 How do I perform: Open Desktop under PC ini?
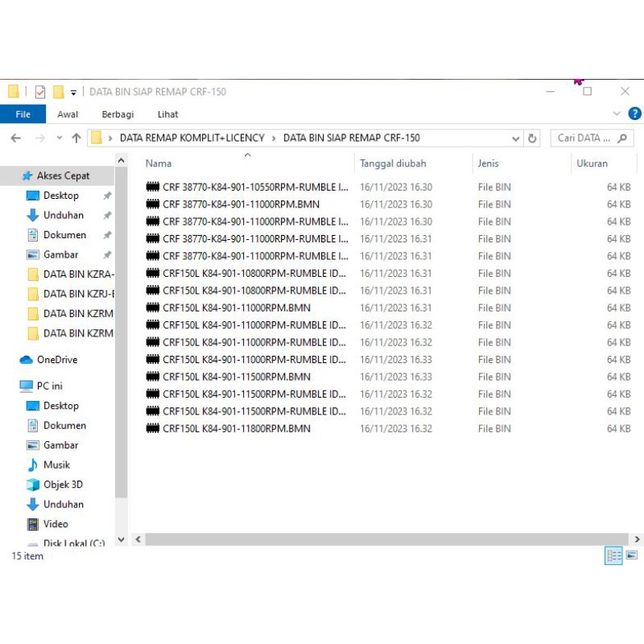(61, 406)
